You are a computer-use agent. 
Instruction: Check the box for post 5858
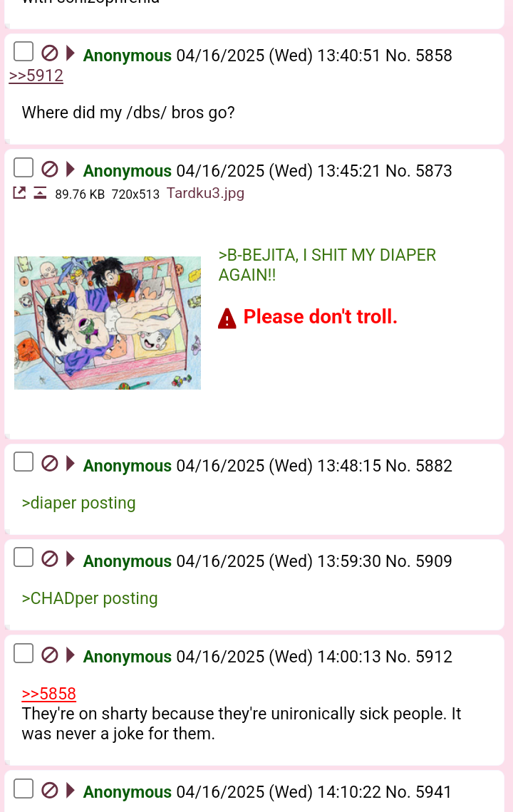tap(24, 52)
